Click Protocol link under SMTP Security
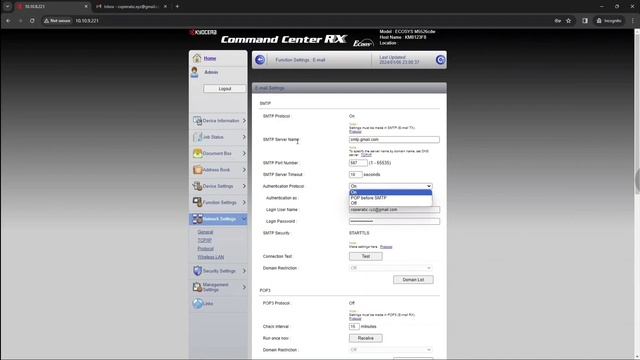 [386, 247]
